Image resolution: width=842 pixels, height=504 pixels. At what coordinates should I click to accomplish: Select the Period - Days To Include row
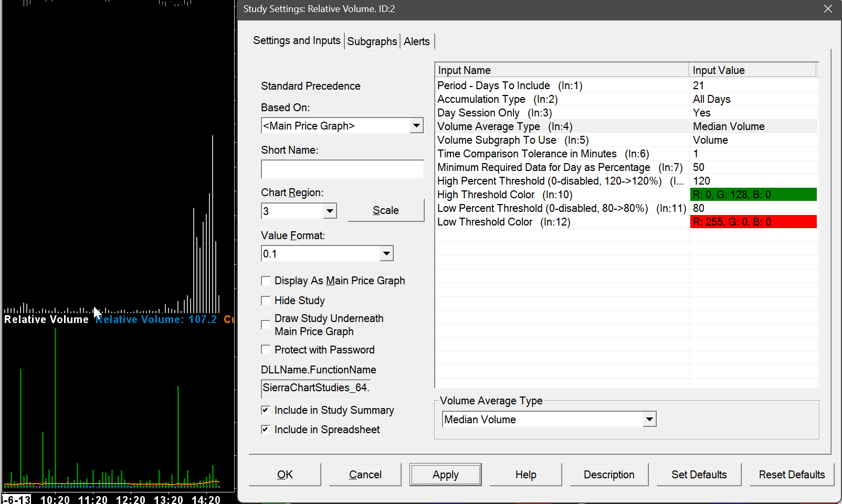point(562,85)
